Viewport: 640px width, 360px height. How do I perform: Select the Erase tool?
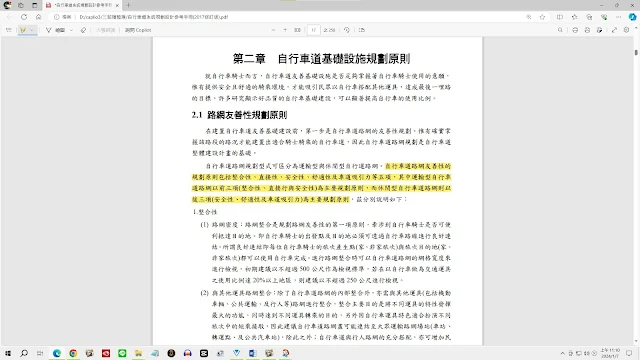[x=83, y=30]
